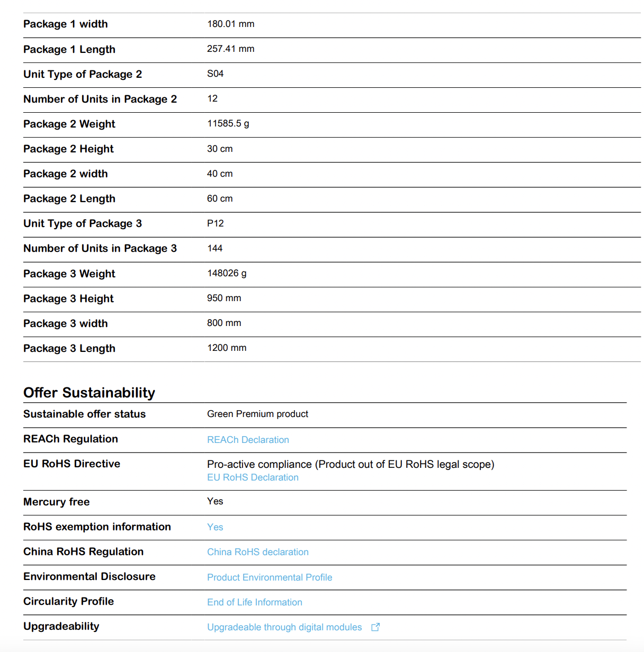Click the Number of Units in Package 2 label
644x652 pixels.
point(100,99)
